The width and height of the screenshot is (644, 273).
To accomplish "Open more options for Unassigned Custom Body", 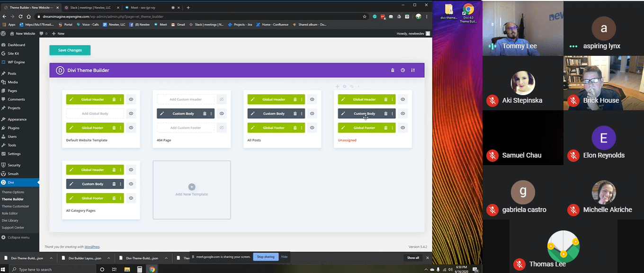I will (392, 114).
